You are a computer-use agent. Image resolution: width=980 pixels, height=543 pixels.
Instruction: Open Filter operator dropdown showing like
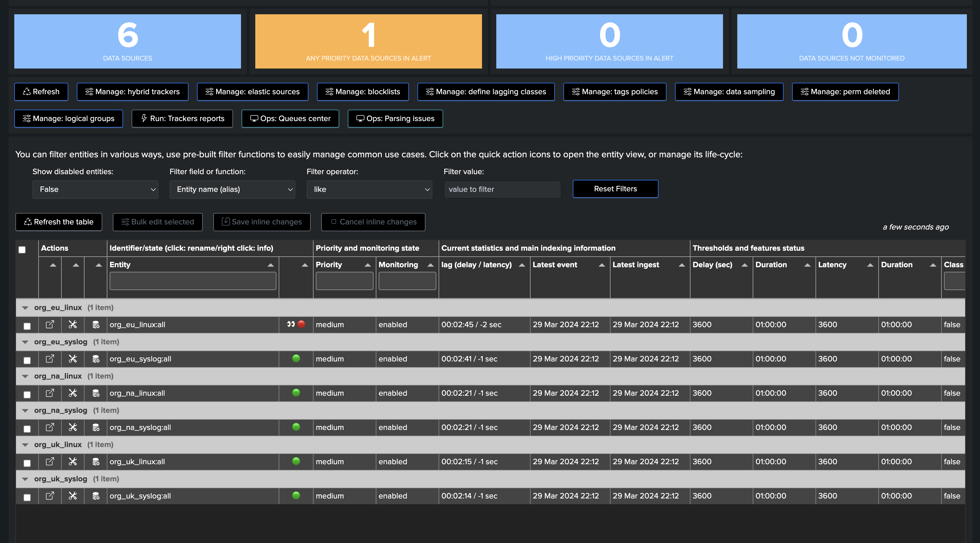coord(369,189)
